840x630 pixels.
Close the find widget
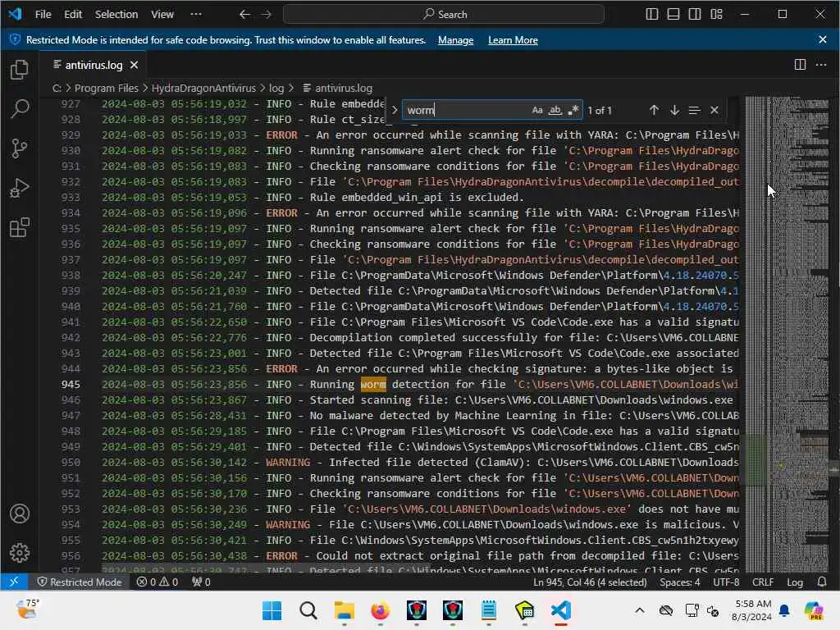[714, 111]
